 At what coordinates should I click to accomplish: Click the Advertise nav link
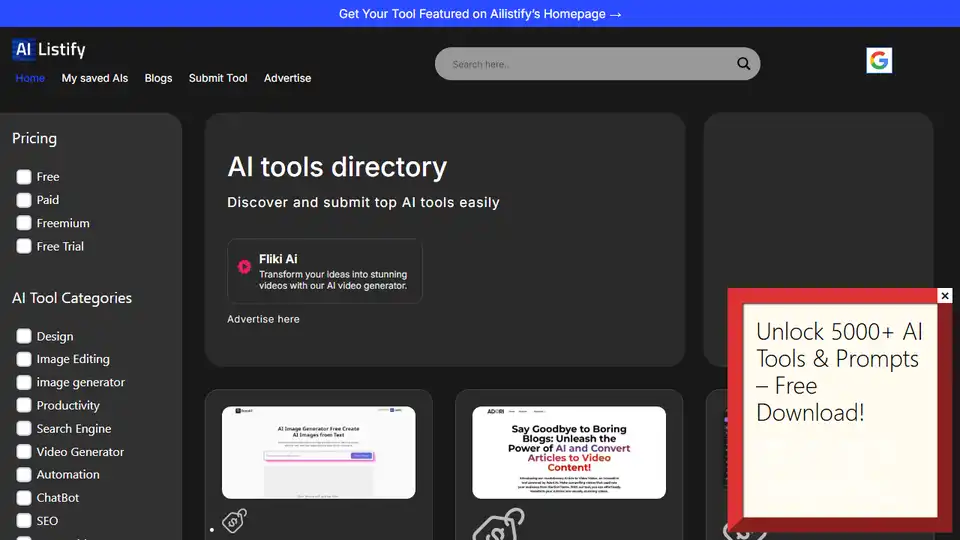(287, 78)
